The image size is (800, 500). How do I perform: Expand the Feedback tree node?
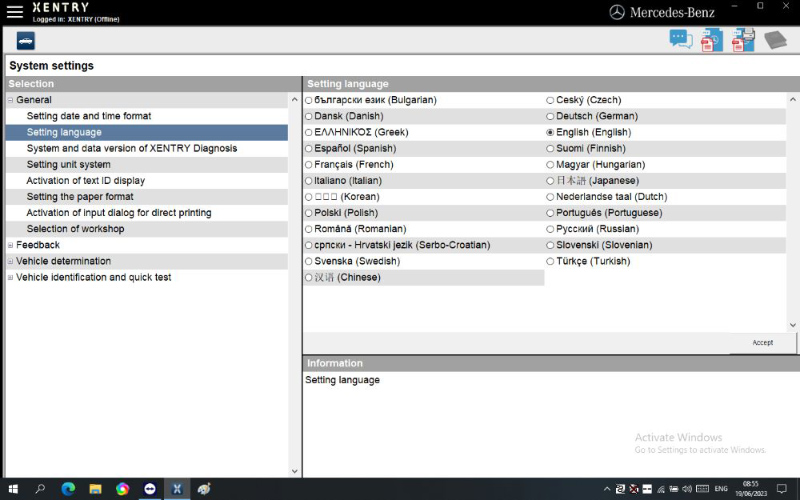pos(11,245)
